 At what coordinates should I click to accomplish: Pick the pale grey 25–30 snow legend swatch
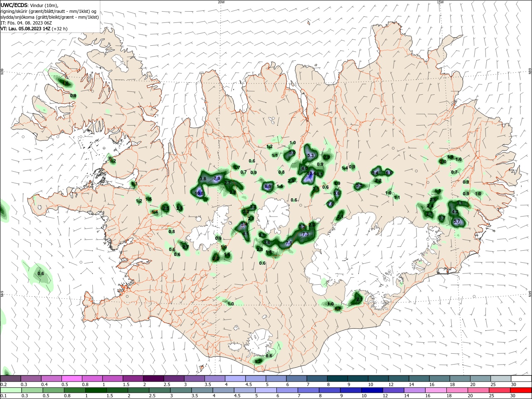coord(501,379)
